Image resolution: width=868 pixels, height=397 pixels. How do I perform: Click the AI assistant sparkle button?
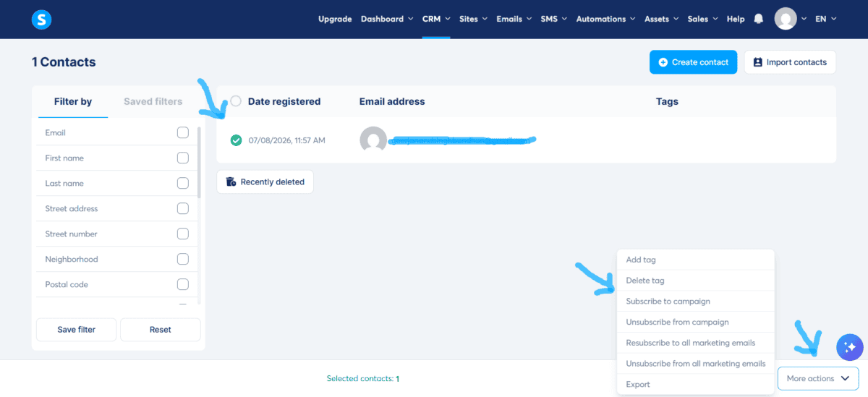[x=850, y=348]
